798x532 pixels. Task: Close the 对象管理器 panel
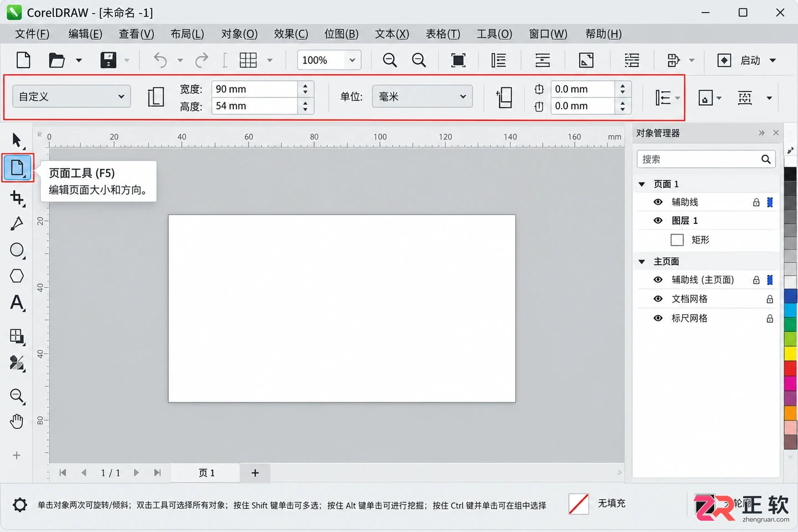pyautogui.click(x=776, y=133)
